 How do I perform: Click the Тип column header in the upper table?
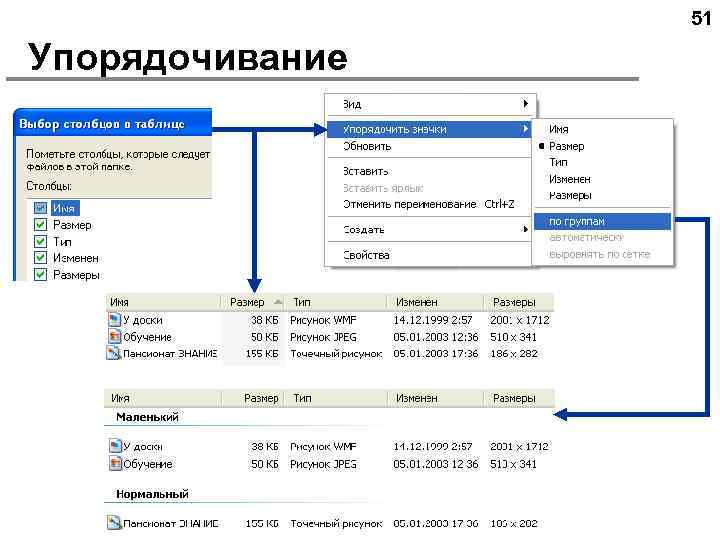pyautogui.click(x=336, y=302)
